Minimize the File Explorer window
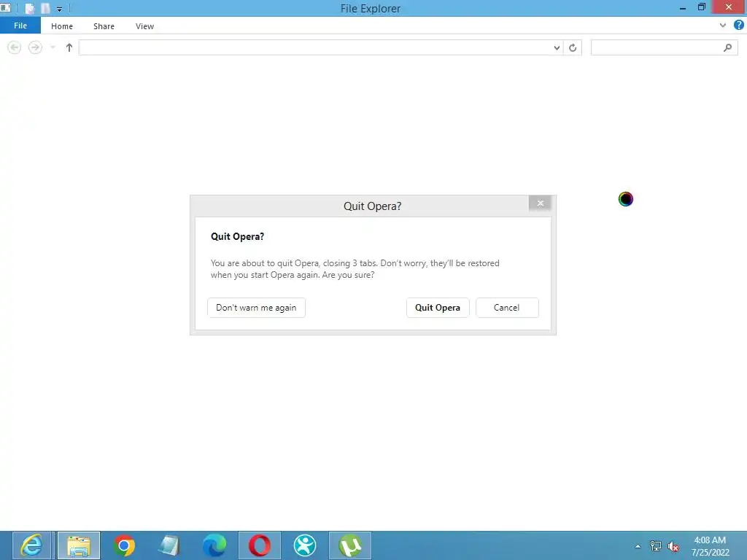The height and width of the screenshot is (560, 747). (683, 8)
